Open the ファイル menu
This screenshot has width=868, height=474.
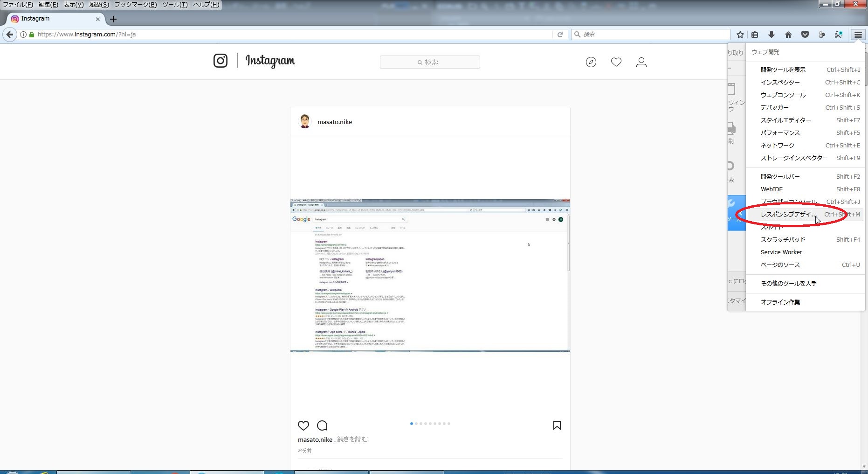(x=18, y=5)
